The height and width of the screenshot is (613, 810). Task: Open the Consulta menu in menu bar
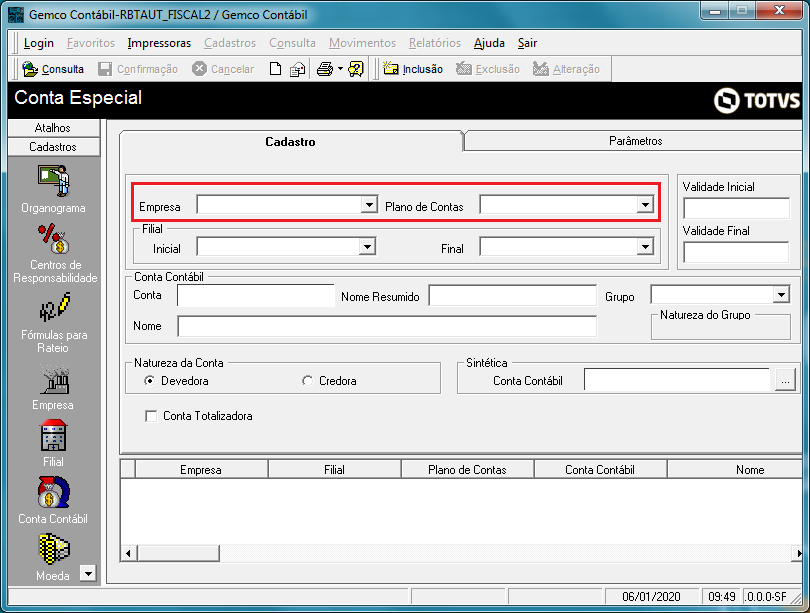(292, 43)
